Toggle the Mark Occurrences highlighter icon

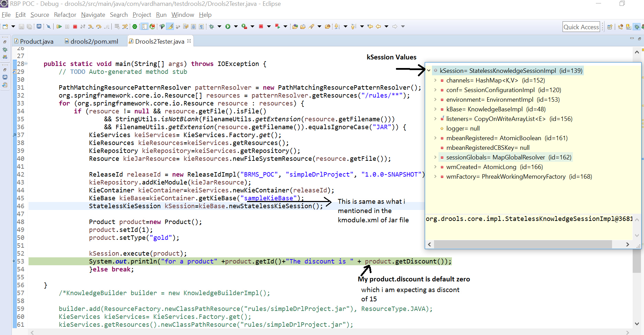170,26
